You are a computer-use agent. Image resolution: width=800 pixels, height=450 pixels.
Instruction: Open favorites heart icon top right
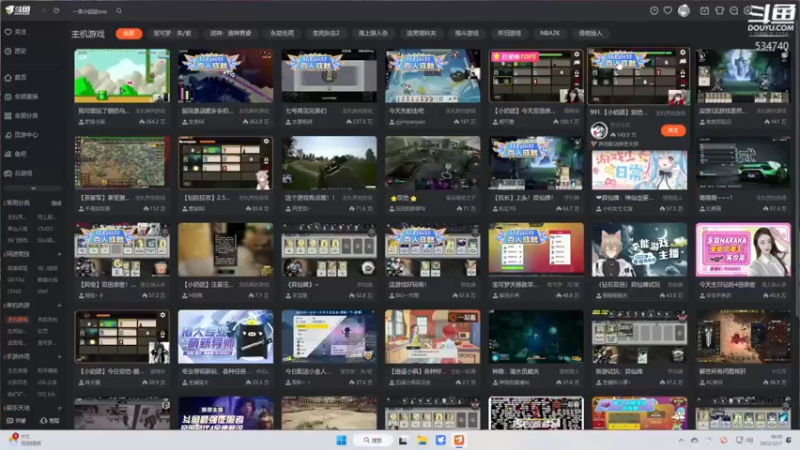pyautogui.click(x=667, y=10)
